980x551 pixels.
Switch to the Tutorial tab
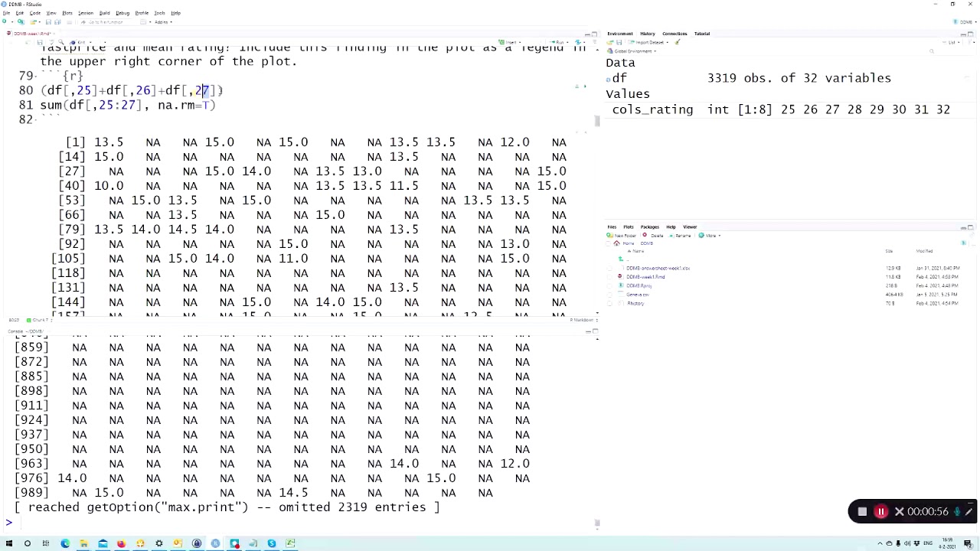pos(702,34)
